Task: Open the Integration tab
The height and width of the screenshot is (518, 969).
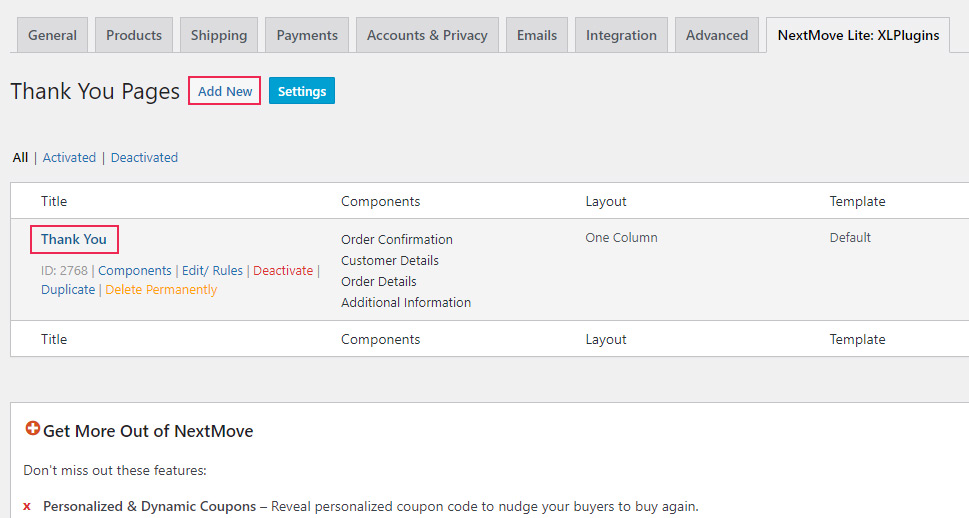Action: tap(621, 35)
